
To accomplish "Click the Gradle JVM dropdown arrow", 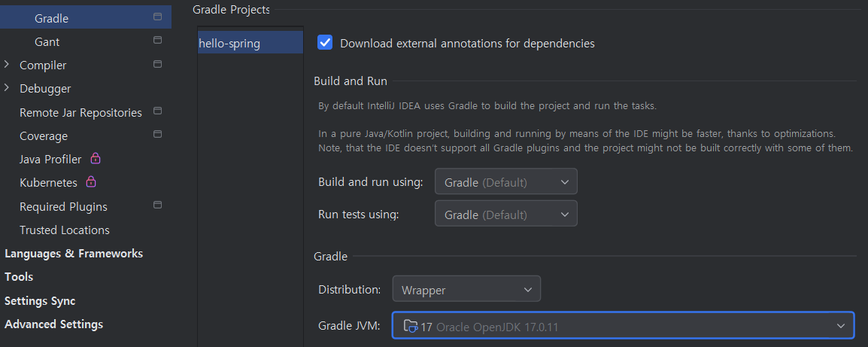I will pyautogui.click(x=841, y=326).
